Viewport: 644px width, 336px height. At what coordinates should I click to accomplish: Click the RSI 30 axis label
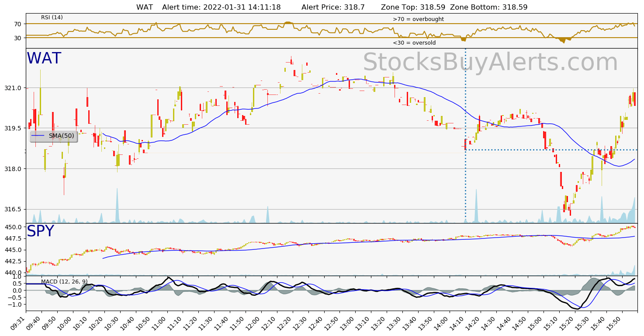pyautogui.click(x=18, y=38)
